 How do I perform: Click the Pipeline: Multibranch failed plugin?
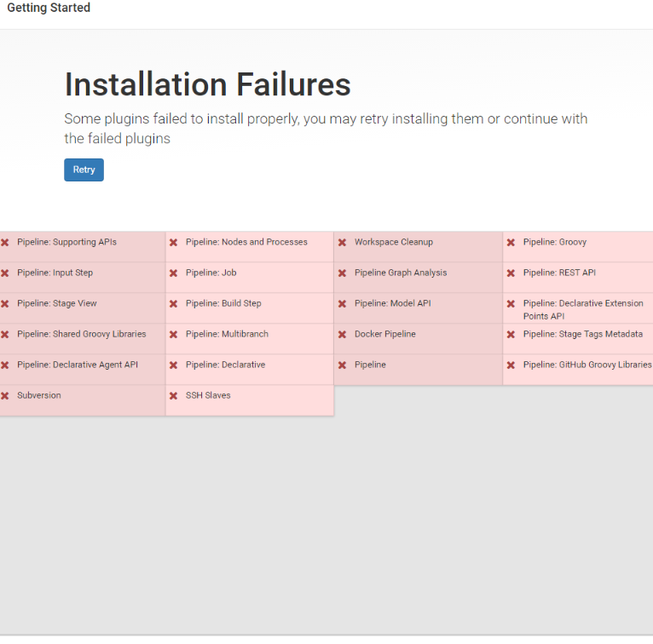click(x=227, y=335)
